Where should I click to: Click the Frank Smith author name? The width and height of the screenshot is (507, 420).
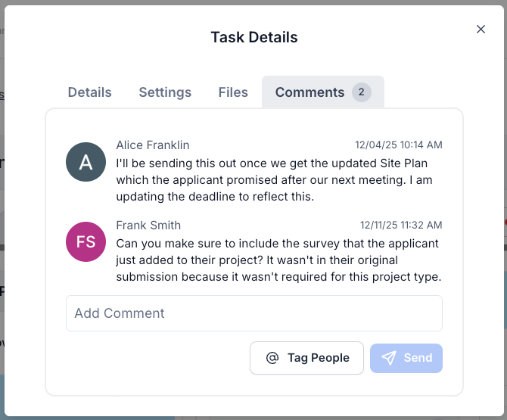148,225
